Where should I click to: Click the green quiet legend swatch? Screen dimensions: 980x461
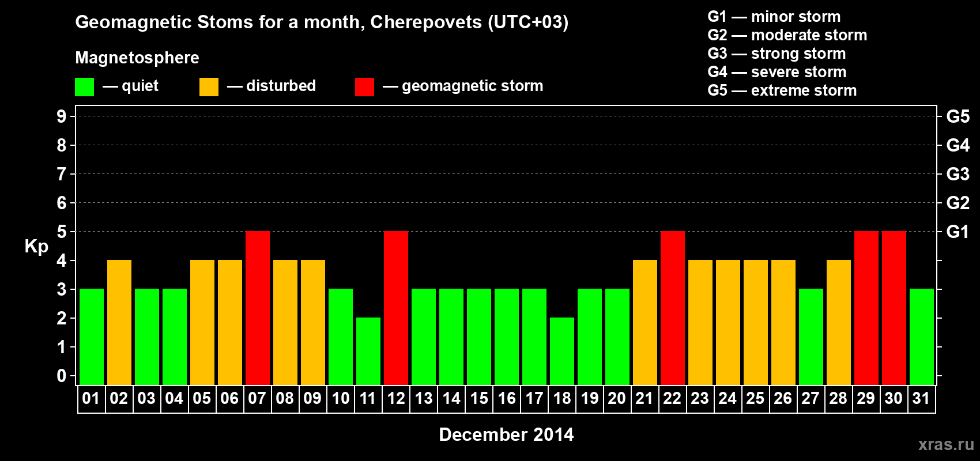tap(84, 87)
